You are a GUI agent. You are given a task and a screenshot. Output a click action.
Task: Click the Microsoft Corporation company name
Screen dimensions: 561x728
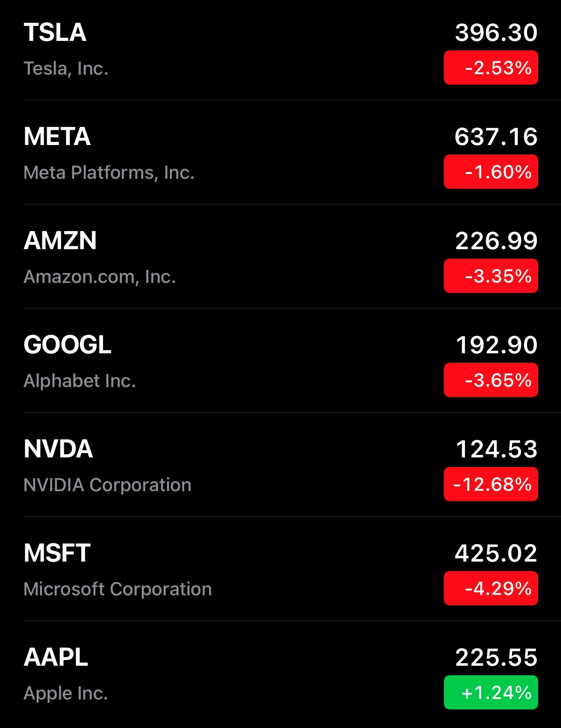pyautogui.click(x=118, y=589)
